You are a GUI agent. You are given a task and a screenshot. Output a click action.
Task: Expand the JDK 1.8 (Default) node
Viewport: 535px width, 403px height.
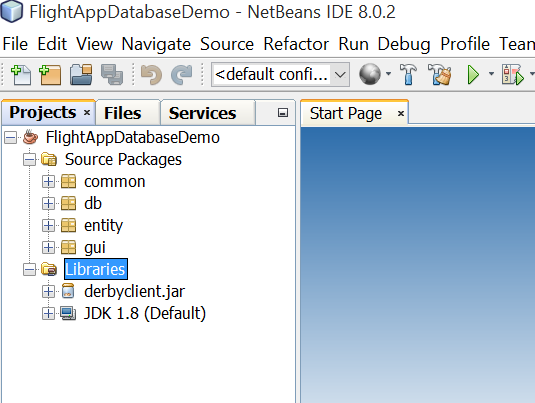tap(48, 314)
